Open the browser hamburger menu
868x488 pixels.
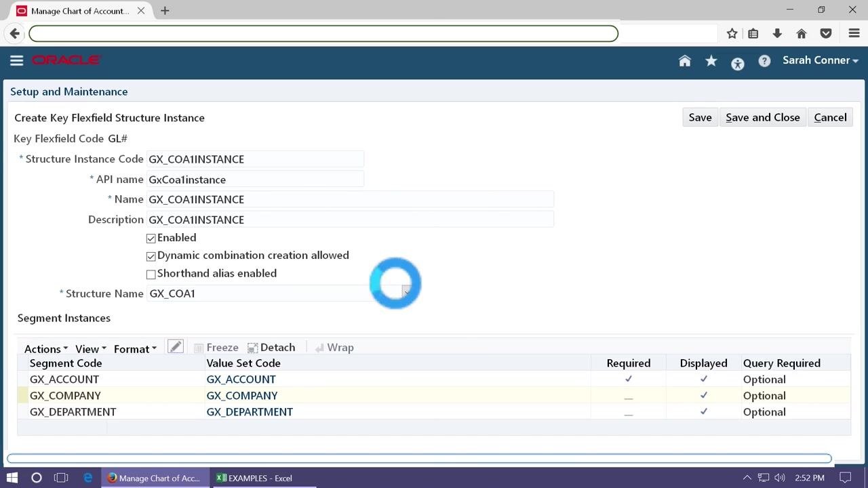click(x=854, y=33)
